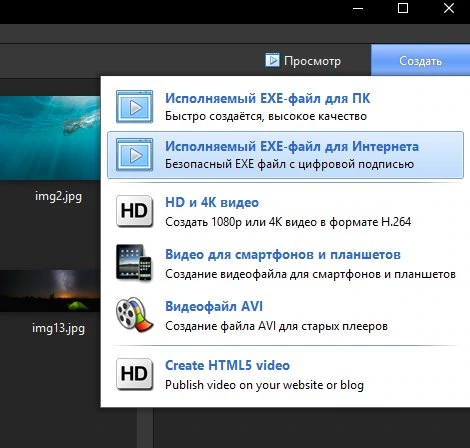
Task: Click the tablet and phone icon
Action: [134, 263]
